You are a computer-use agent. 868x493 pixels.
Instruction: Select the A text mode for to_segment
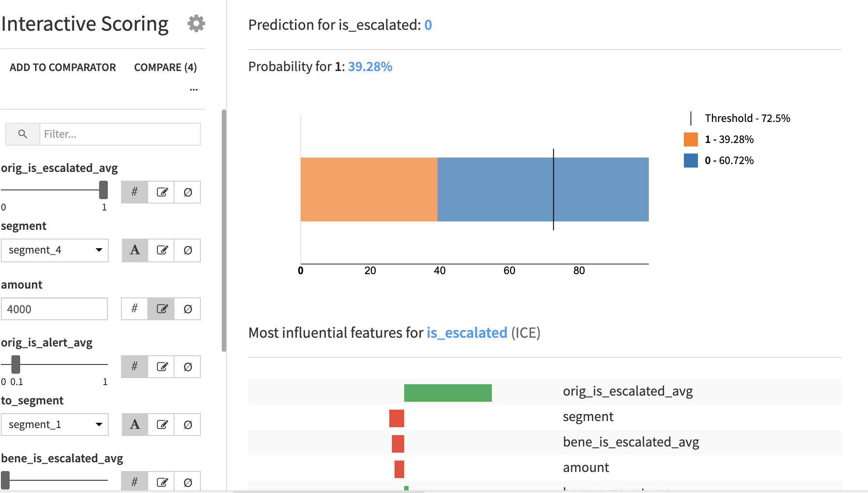coord(134,424)
